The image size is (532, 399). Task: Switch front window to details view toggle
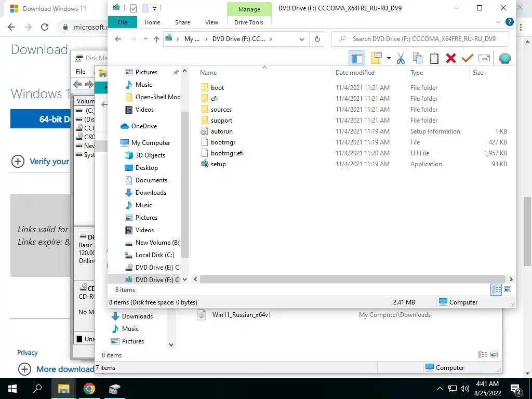pos(496,289)
